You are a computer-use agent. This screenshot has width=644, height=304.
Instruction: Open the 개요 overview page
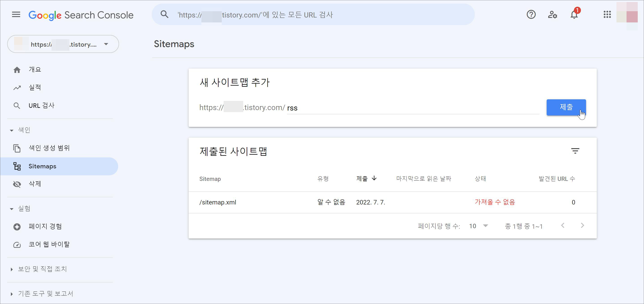coord(35,70)
